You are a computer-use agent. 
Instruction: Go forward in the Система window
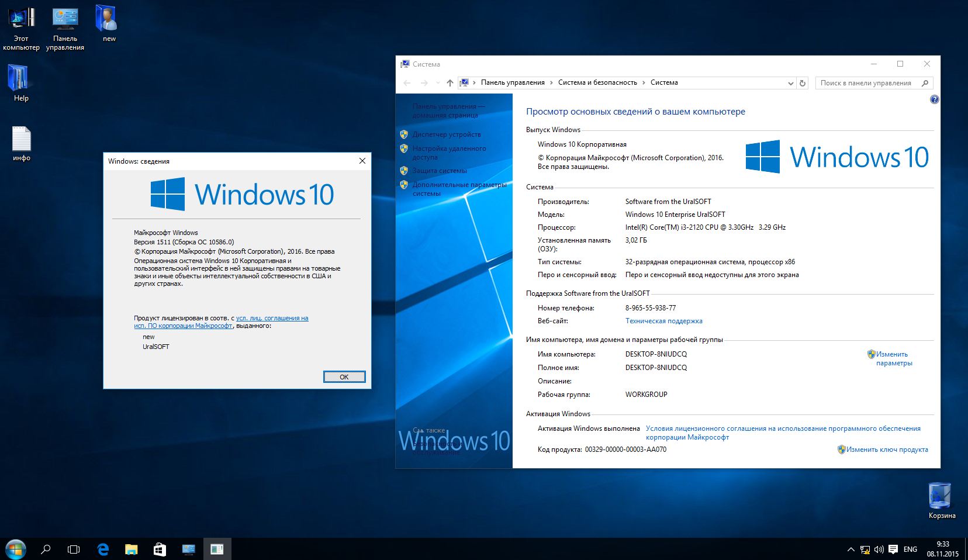click(424, 83)
